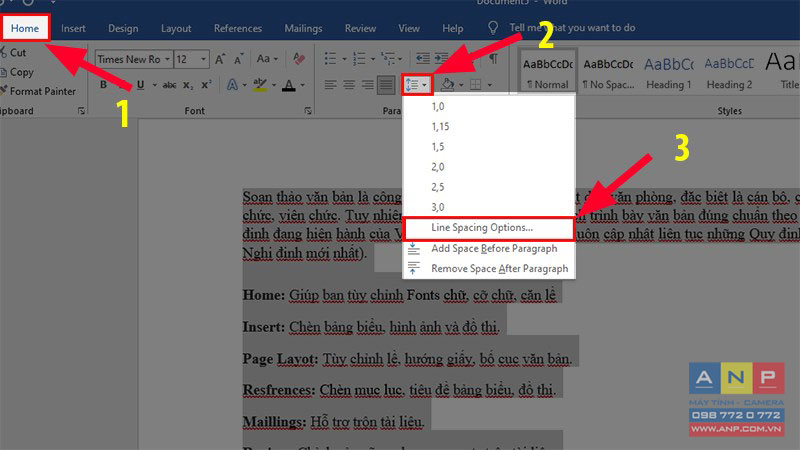Open the Help tab
Screen dimensions: 800x450
453,29
